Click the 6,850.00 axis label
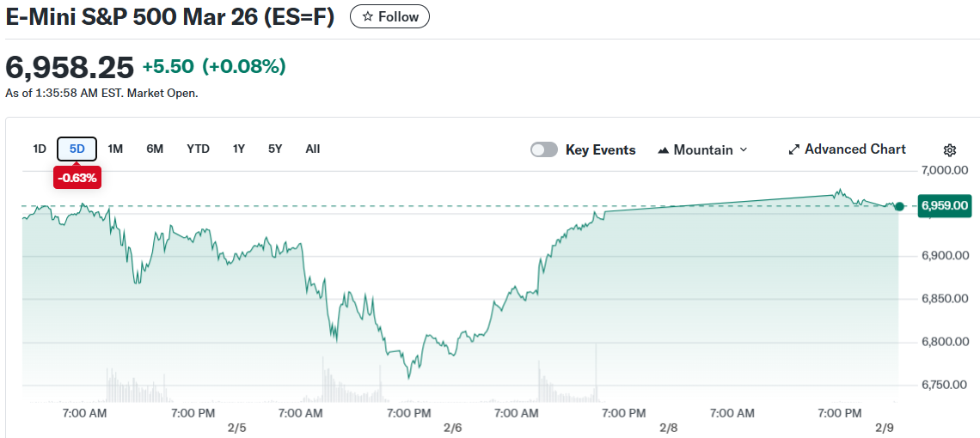Viewport: 980px width, 438px height. tap(945, 299)
